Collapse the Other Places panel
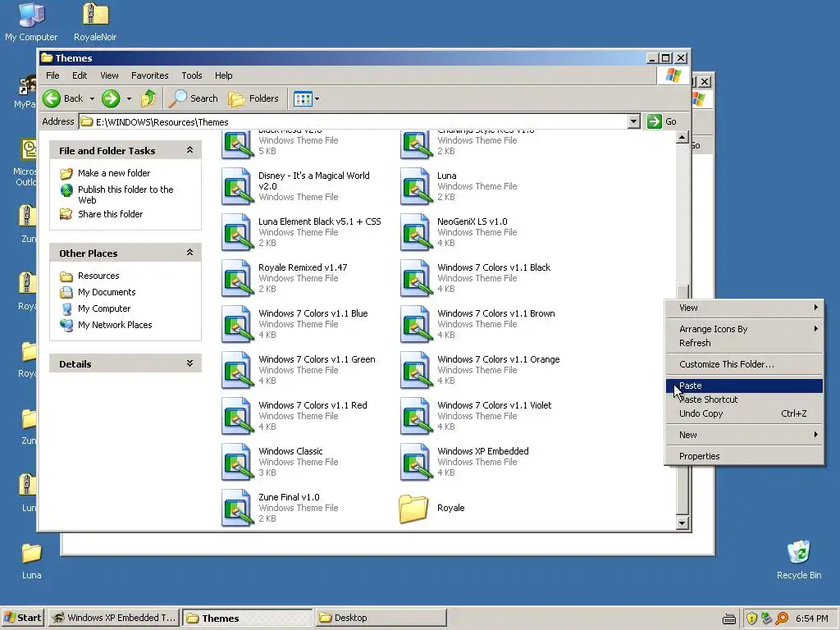The image size is (840, 630). coord(189,253)
